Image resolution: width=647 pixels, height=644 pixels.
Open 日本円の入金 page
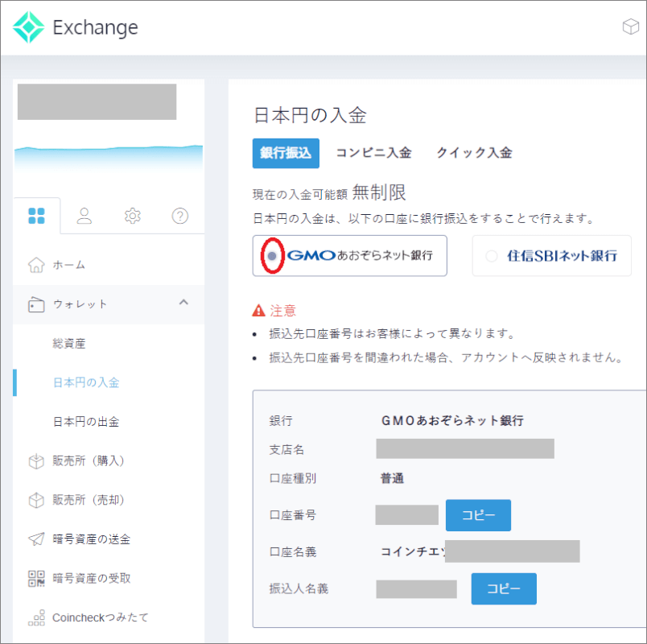click(x=86, y=382)
